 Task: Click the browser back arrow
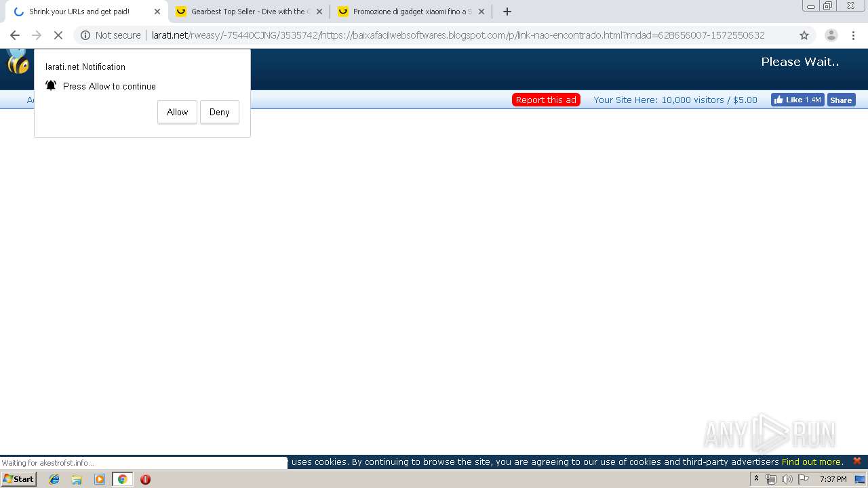(15, 35)
